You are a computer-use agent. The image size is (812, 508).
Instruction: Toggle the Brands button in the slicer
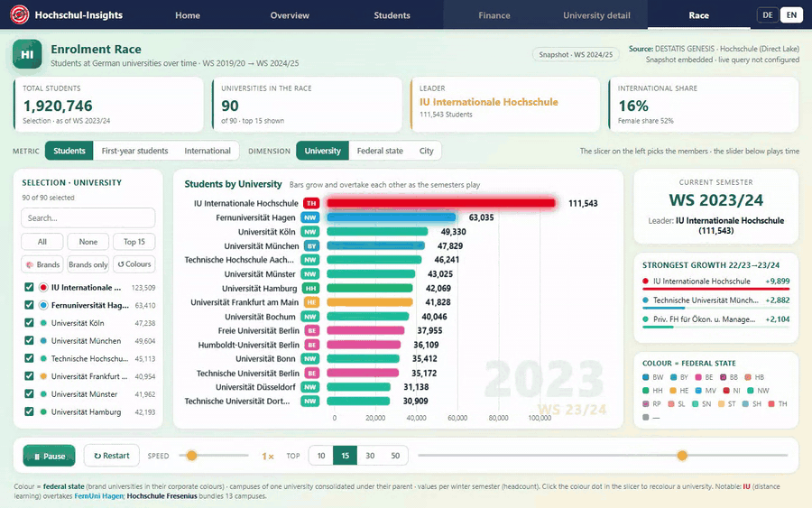pos(42,264)
